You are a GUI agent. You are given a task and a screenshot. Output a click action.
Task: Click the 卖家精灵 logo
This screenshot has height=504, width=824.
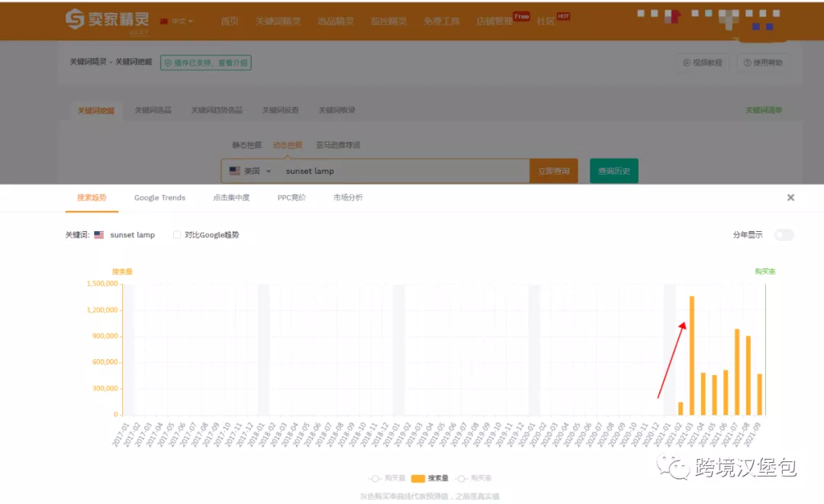(108, 19)
